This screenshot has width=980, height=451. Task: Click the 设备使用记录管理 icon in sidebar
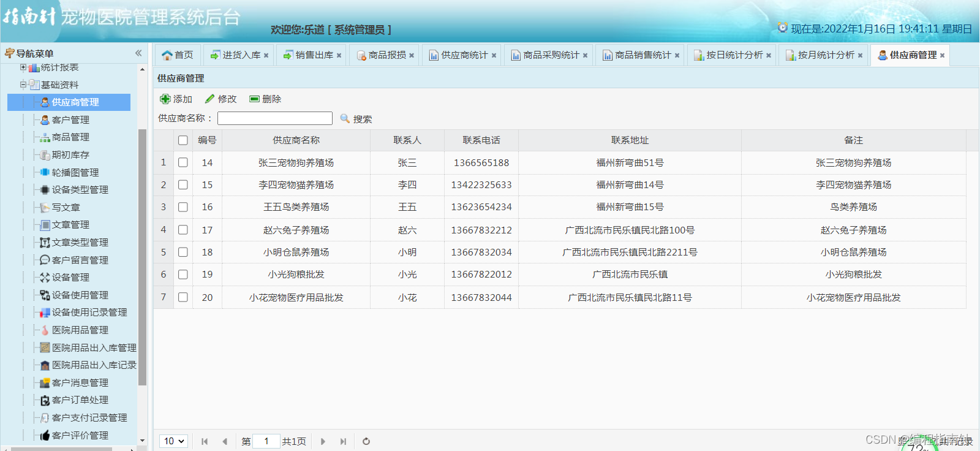click(x=45, y=313)
